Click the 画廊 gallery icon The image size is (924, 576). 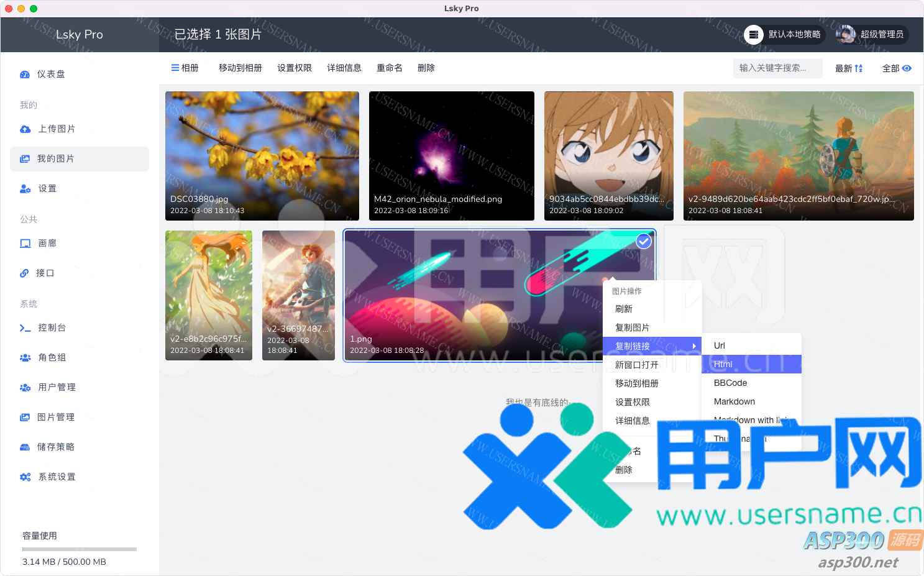click(x=25, y=244)
